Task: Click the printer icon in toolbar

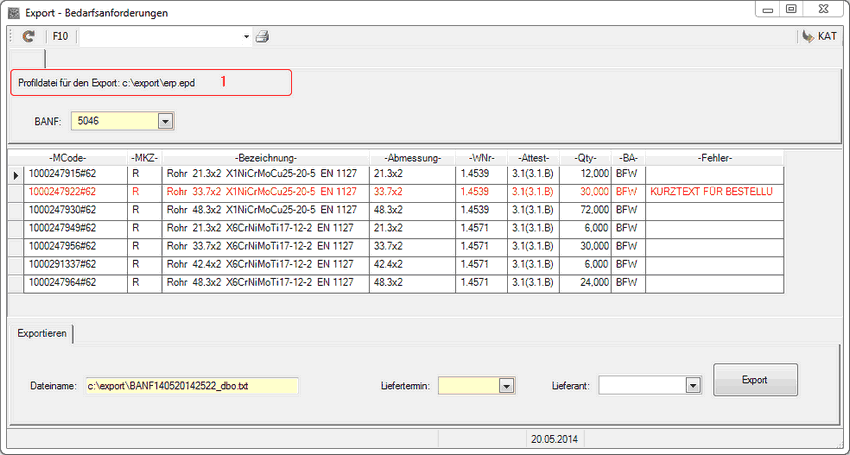Action: tap(262, 37)
